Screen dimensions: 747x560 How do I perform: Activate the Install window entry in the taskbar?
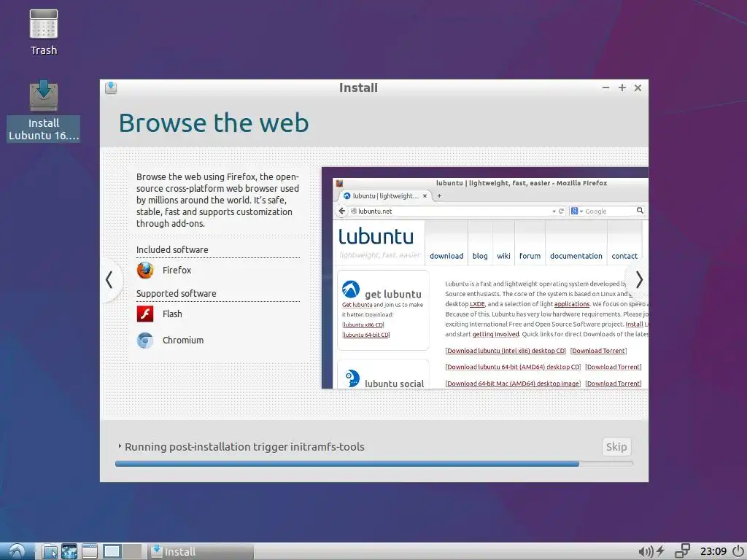[200, 551]
